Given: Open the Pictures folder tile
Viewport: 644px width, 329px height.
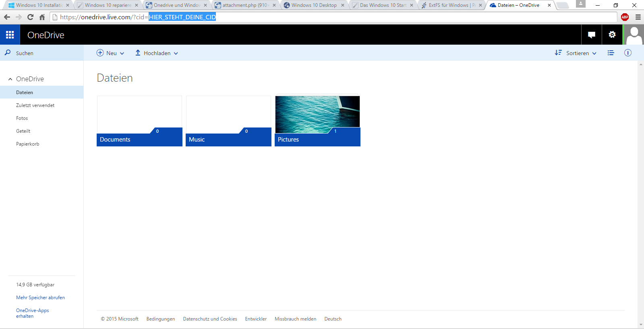Looking at the screenshot, I should (317, 121).
